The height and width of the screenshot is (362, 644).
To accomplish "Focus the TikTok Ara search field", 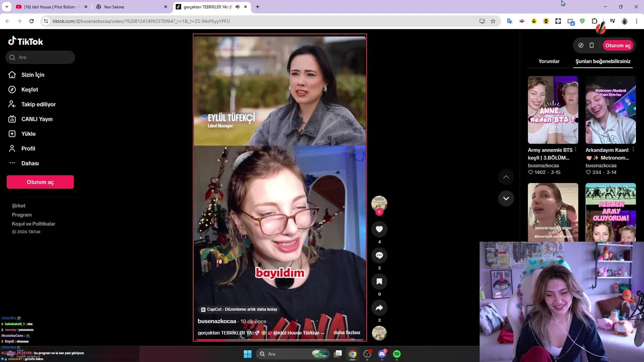I will tap(40, 57).
